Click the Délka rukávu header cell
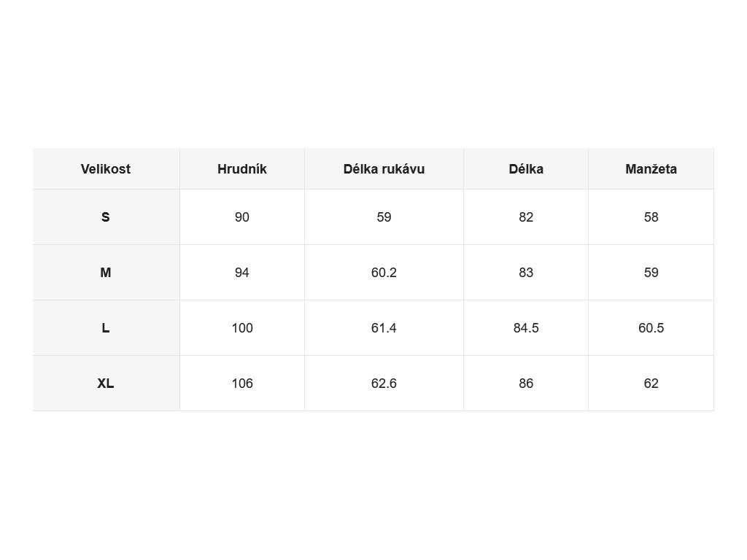This screenshot has height=560, width=747. pyautogui.click(x=384, y=169)
